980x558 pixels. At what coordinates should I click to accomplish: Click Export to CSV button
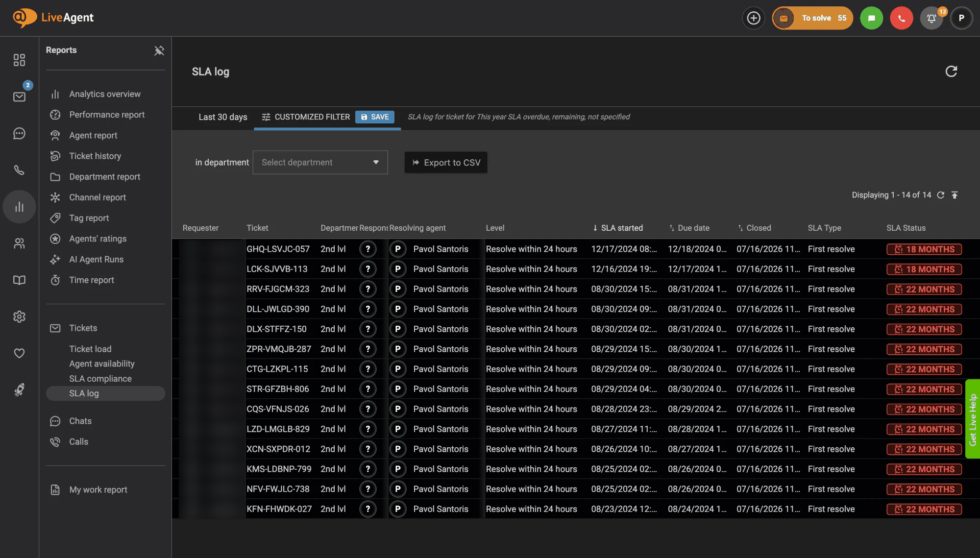[x=446, y=162]
